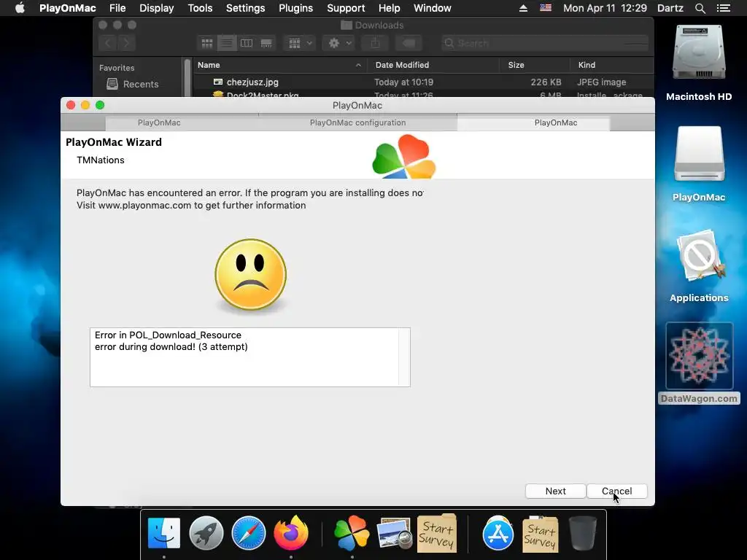Open the Display menu
The width and height of the screenshot is (747, 560).
156,8
